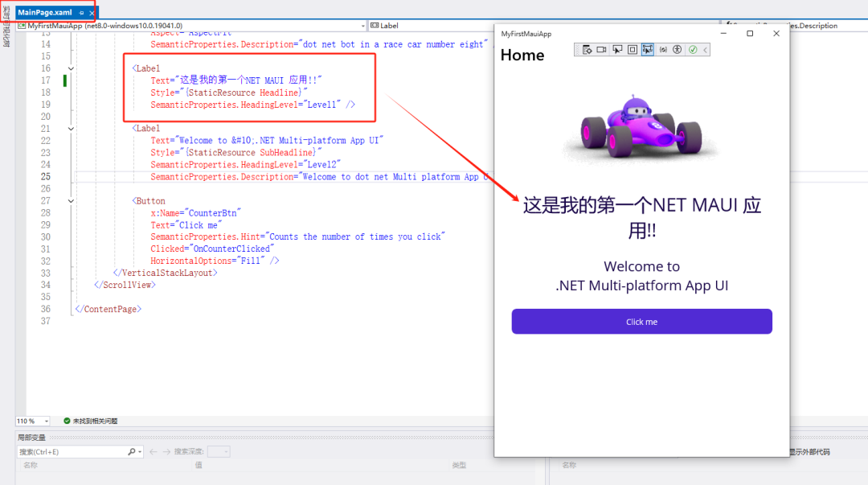Screen dimensions: 868x485
Task: Toggle Display Layout Adorners square icon
Action: [x=633, y=50]
